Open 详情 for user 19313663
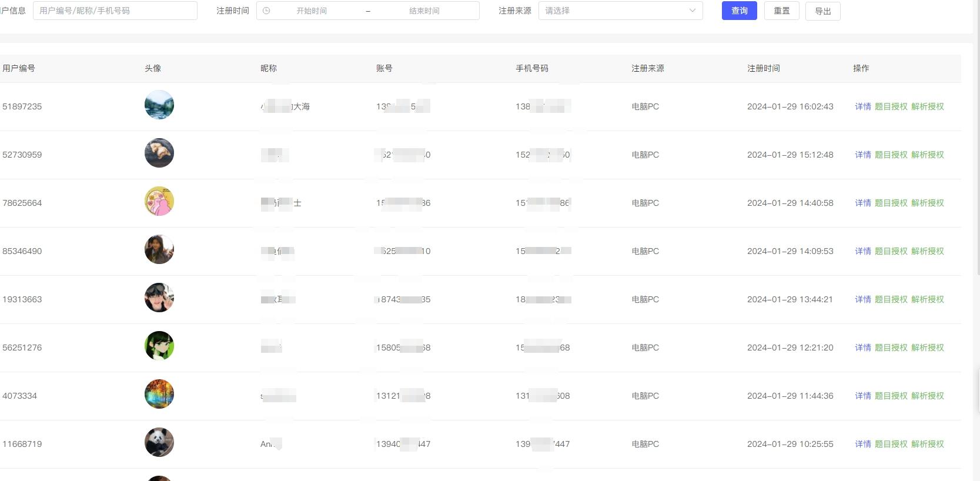 pos(863,299)
